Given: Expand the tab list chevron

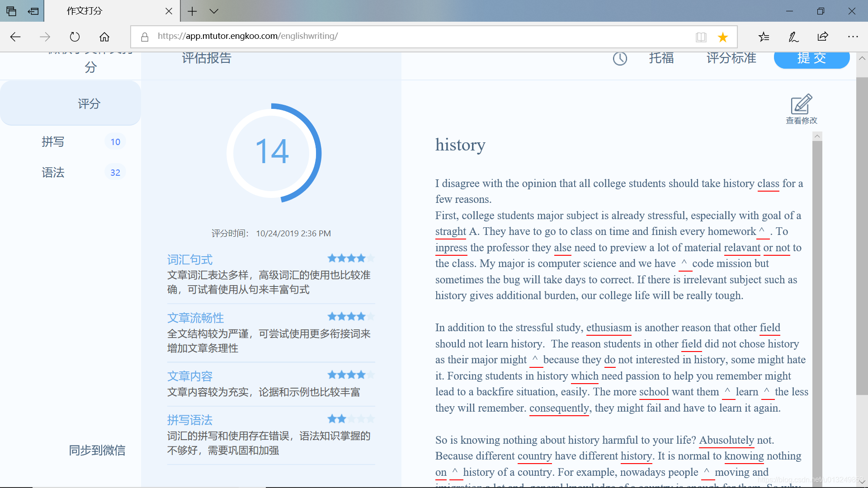Looking at the screenshot, I should [x=214, y=11].
